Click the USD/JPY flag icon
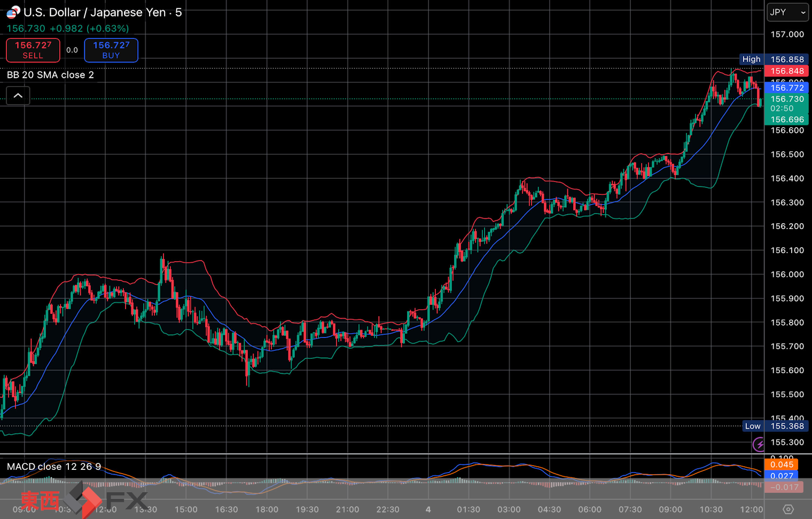Viewport: 812px width, 519px height. pyautogui.click(x=13, y=12)
